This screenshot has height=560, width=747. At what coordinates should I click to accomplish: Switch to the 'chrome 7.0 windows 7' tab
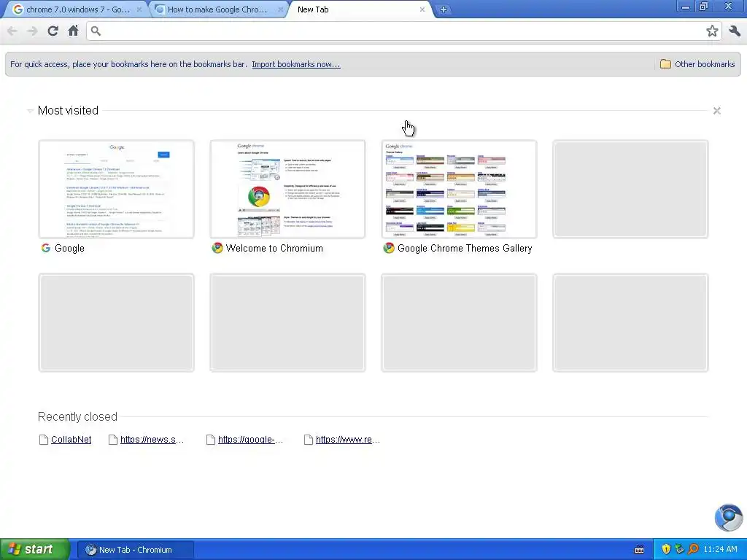coord(76,9)
